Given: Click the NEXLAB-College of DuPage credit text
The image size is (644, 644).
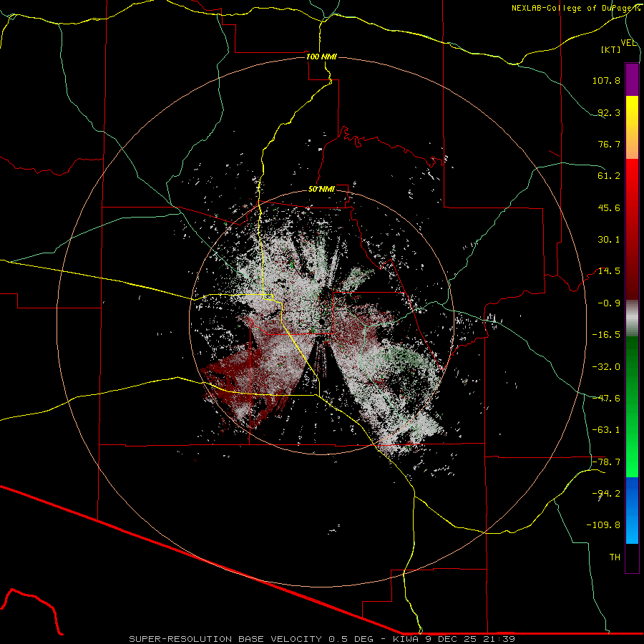Looking at the screenshot, I should 575,8.
